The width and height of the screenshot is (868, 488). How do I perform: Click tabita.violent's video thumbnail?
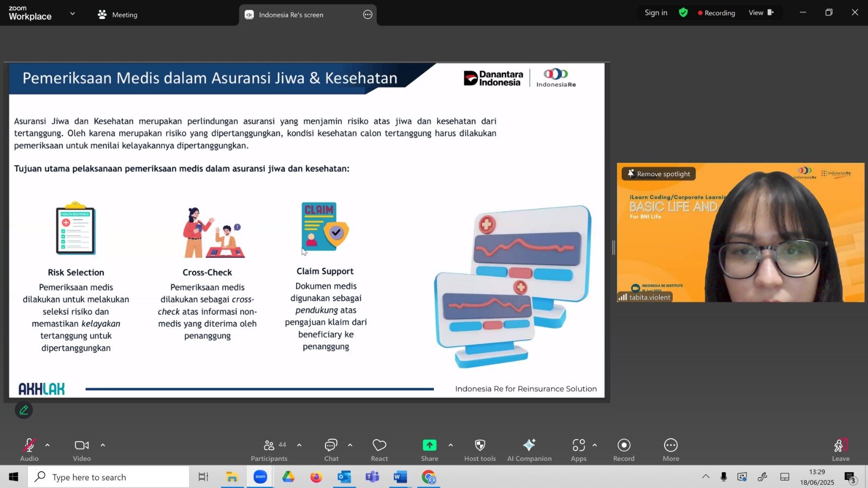(x=741, y=232)
